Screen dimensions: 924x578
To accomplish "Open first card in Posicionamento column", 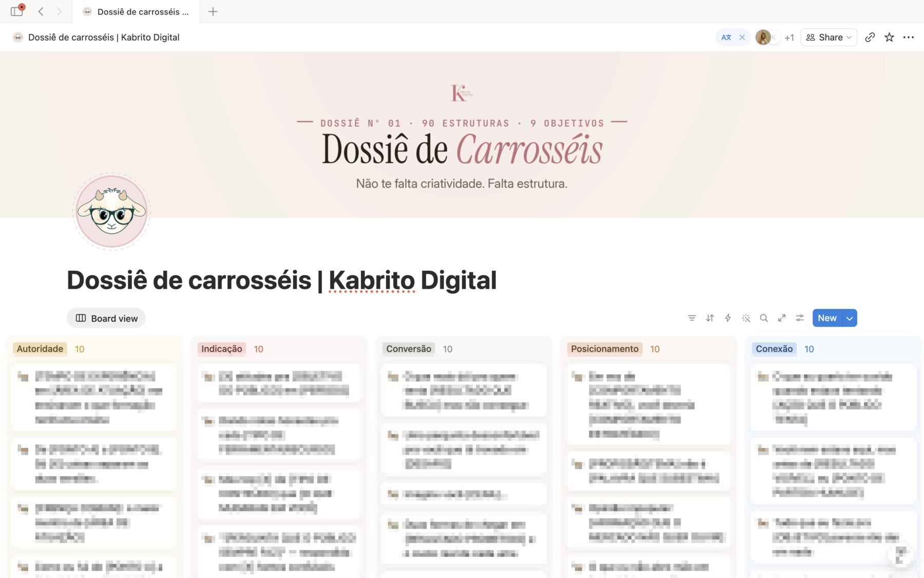I will [x=648, y=404].
